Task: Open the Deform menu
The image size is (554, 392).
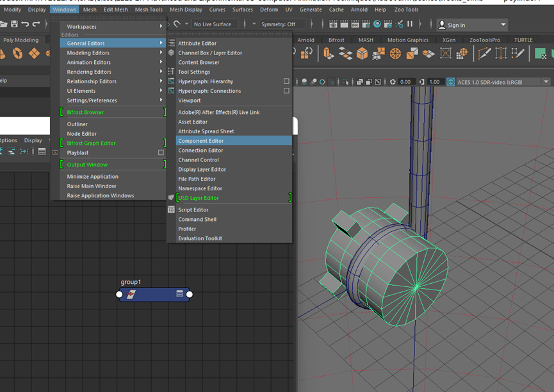Action: pos(269,10)
